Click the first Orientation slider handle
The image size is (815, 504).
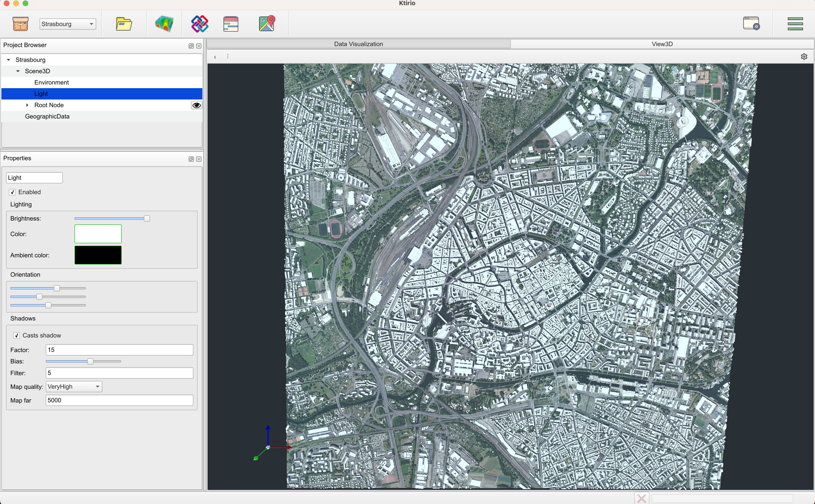57,288
